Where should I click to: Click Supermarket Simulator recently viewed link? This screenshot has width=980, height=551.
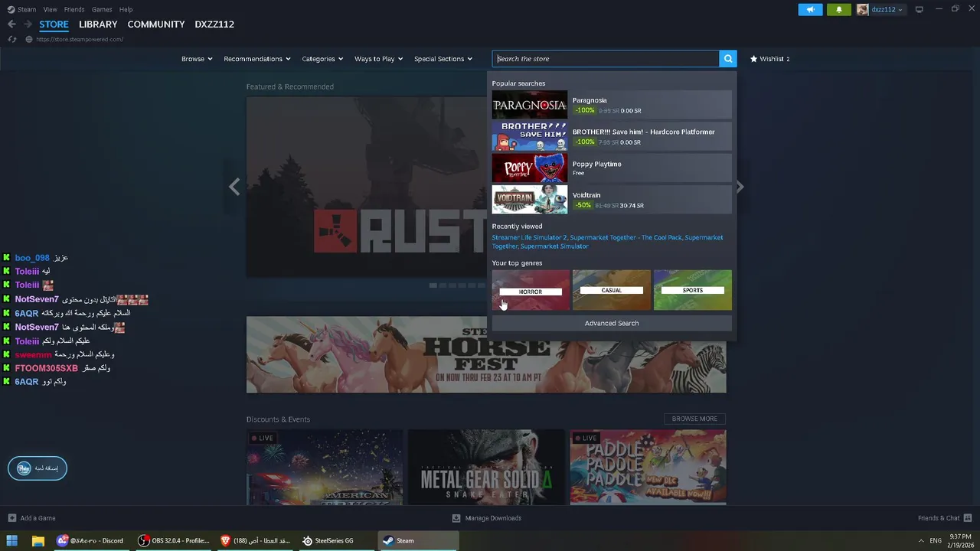pyautogui.click(x=554, y=246)
